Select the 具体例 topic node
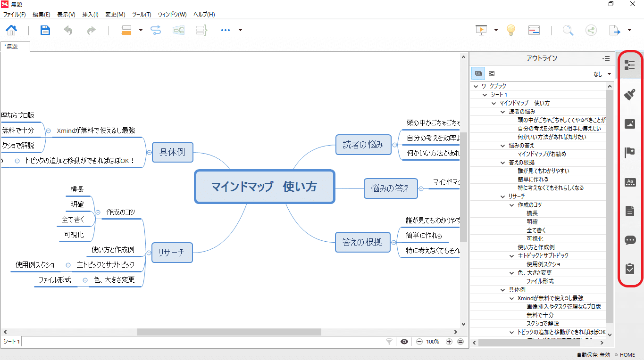The image size is (644, 360). (x=172, y=152)
